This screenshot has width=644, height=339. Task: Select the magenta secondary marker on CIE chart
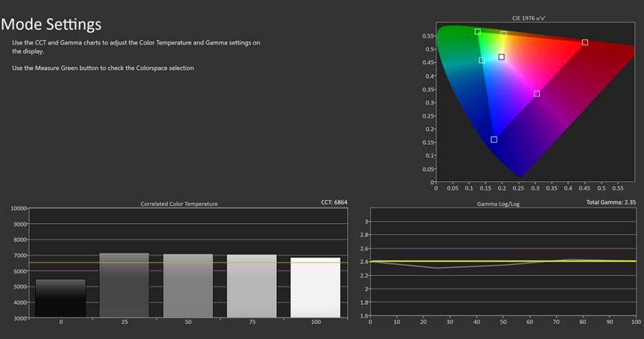click(x=537, y=94)
